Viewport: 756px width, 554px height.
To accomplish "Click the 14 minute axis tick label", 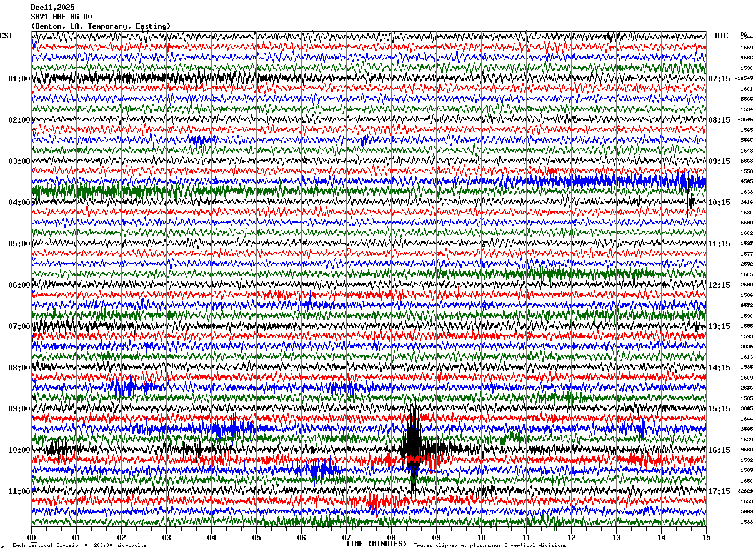I will pyautogui.click(x=661, y=537).
